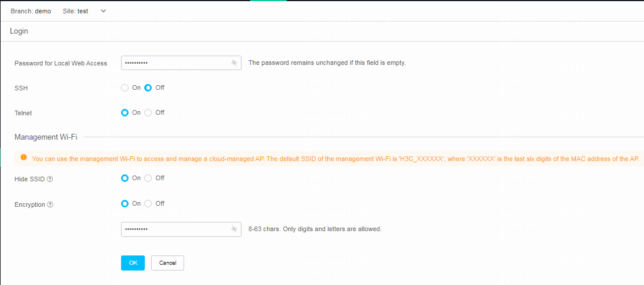Open the Hide SSID help tooltip icon

tap(50, 179)
